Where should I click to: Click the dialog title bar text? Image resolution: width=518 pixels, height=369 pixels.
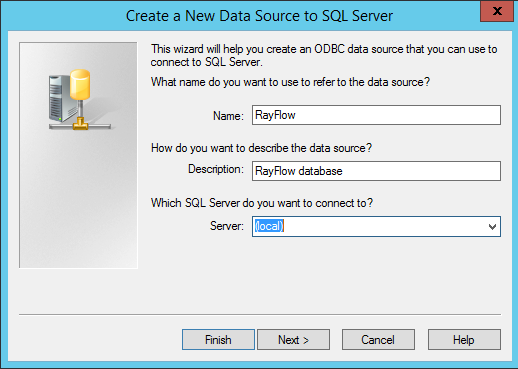[x=259, y=16]
